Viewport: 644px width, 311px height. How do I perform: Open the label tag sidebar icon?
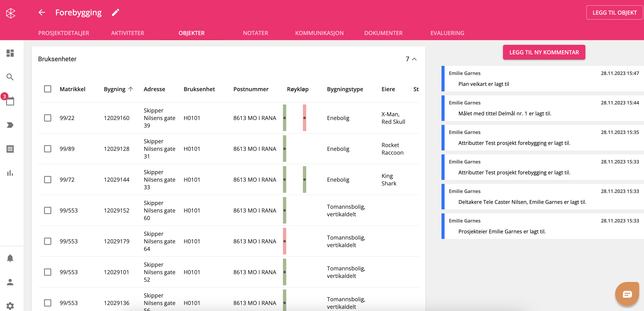click(x=10, y=125)
